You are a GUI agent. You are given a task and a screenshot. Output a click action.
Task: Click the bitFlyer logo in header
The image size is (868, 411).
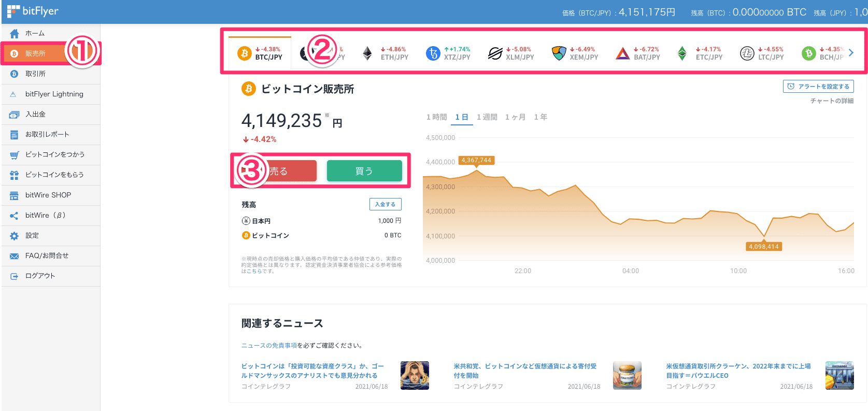33,11
